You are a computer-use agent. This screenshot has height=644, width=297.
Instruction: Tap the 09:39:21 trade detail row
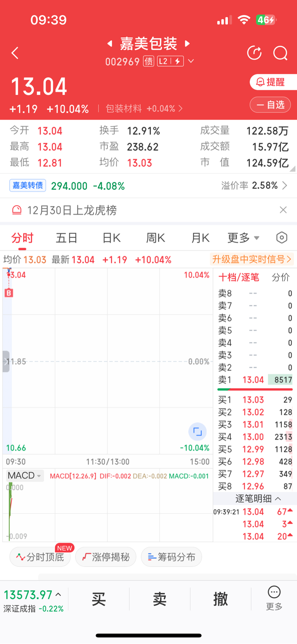pyautogui.click(x=253, y=512)
